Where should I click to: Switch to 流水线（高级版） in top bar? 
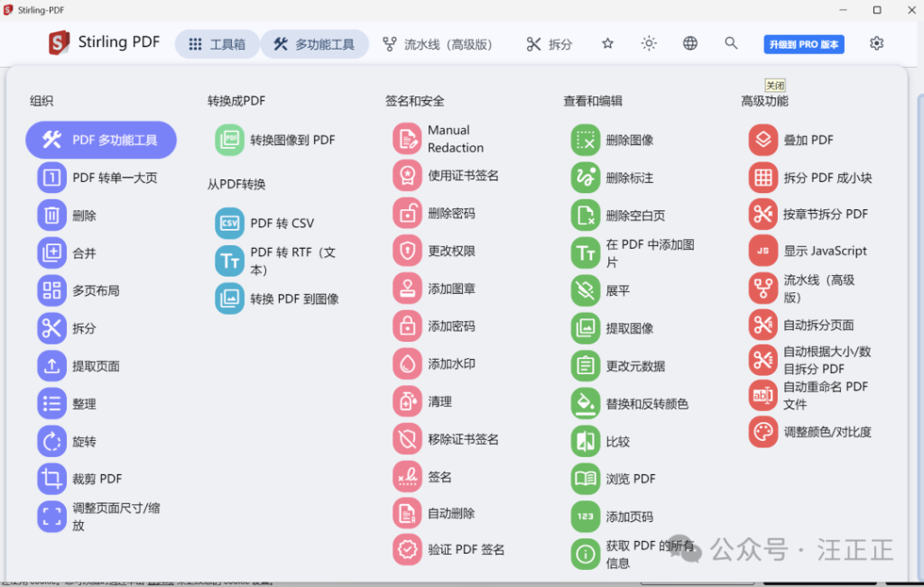(x=439, y=42)
